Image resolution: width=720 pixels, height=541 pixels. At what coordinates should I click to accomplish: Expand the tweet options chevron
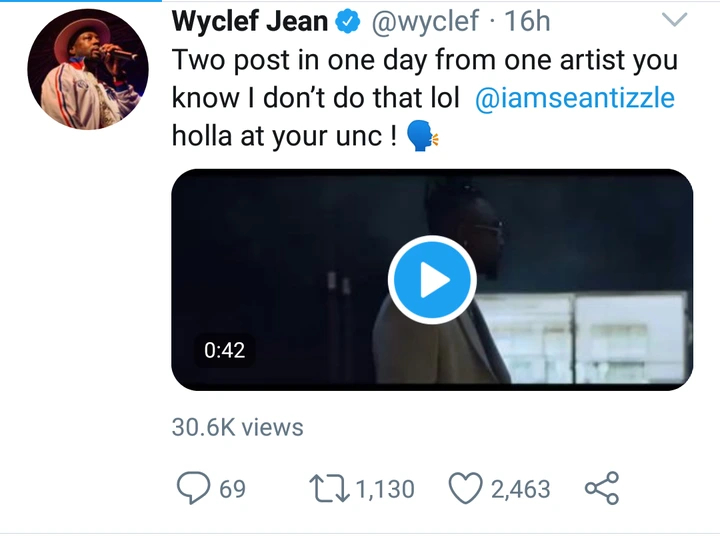676,21
